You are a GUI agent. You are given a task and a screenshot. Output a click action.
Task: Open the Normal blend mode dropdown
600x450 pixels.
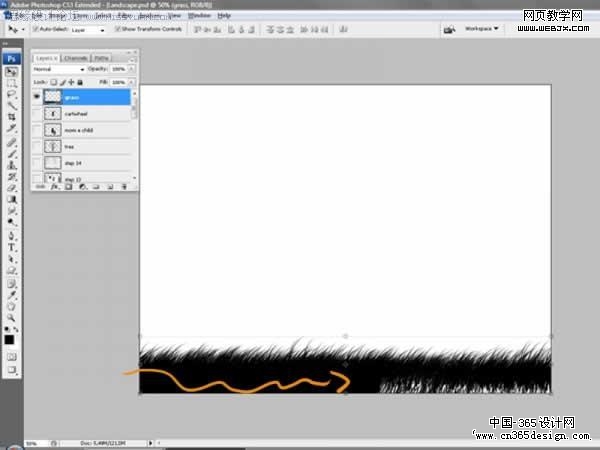pyautogui.click(x=58, y=69)
